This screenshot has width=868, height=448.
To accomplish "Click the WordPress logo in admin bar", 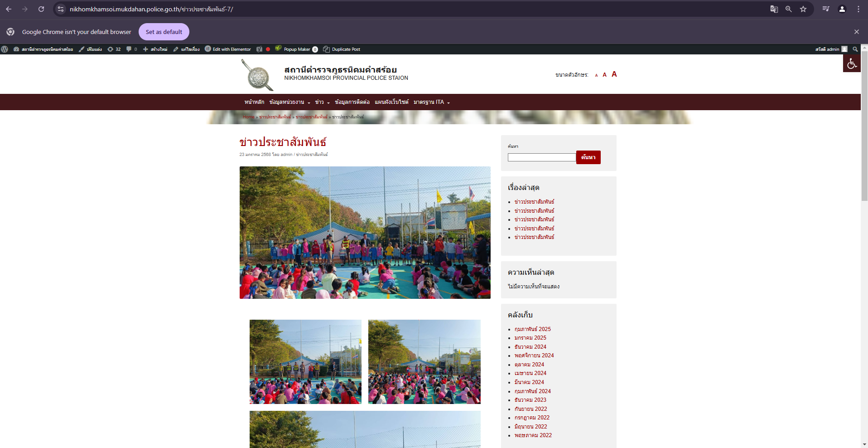I will tap(5, 49).
